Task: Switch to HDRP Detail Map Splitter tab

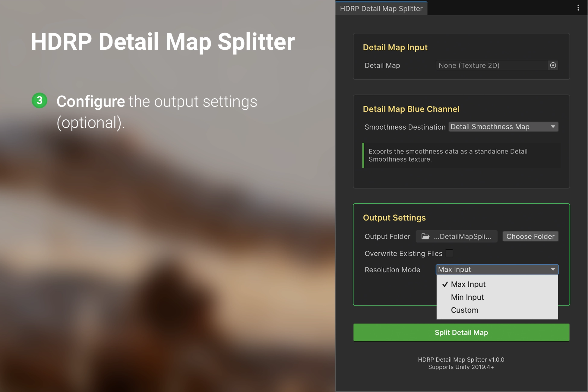Action: [381, 8]
